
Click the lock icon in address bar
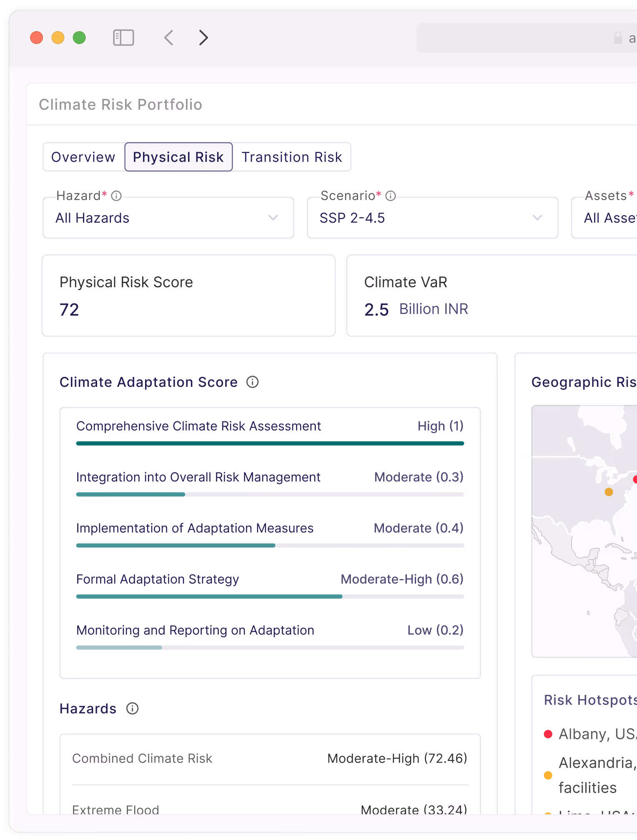click(x=618, y=38)
